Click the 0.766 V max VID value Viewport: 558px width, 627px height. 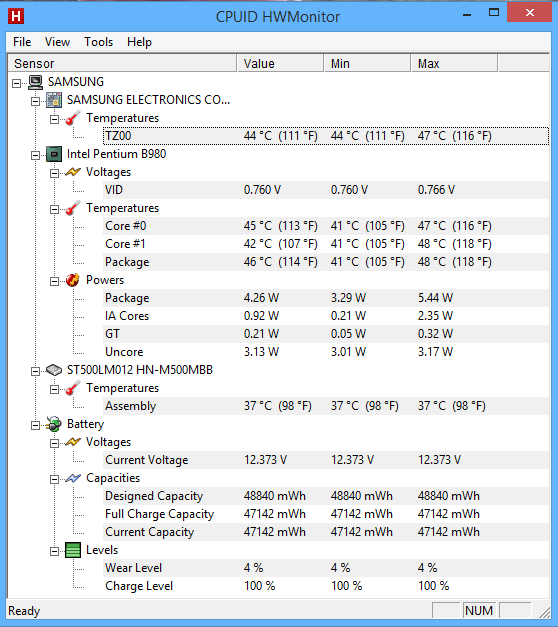436,190
